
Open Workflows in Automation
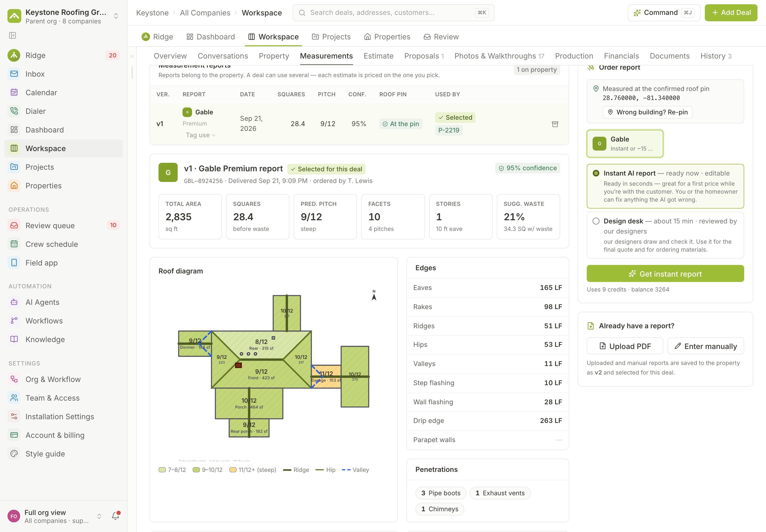pos(63,321)
